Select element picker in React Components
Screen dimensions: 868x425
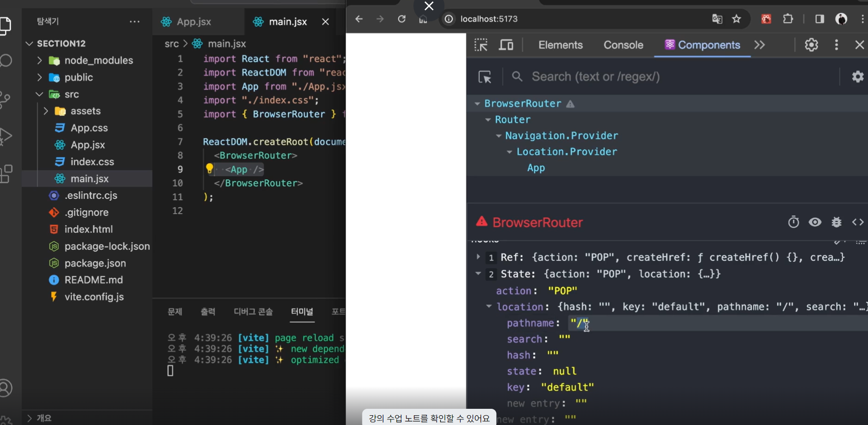[x=485, y=77]
